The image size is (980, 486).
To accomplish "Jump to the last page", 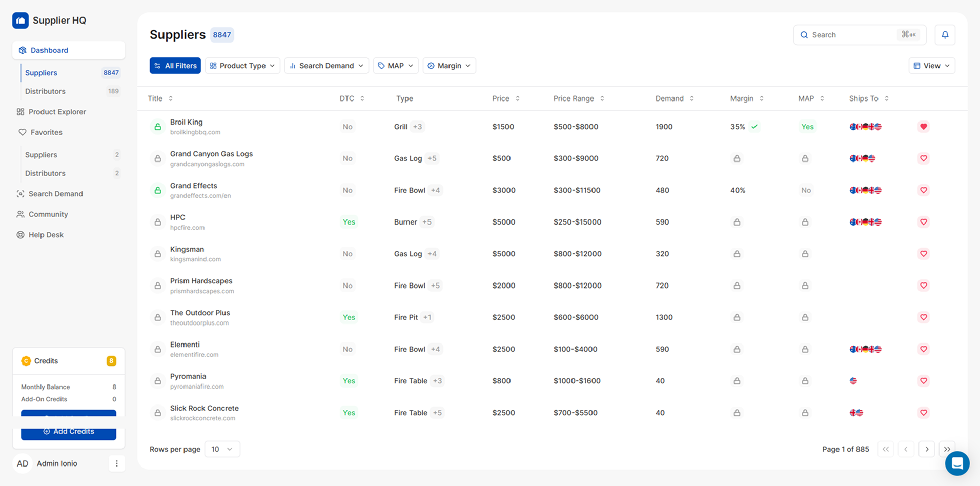I will coord(947,449).
